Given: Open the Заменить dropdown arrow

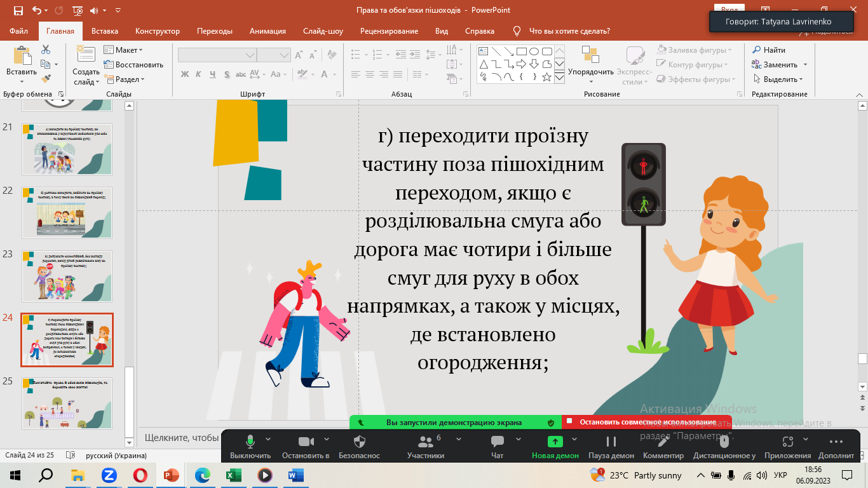Looking at the screenshot, I should click(805, 65).
